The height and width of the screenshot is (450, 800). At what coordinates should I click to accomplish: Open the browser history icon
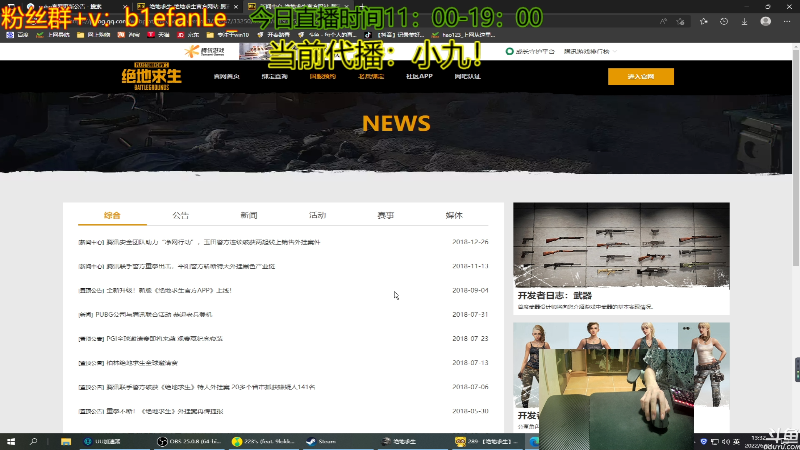pyautogui.click(x=724, y=21)
